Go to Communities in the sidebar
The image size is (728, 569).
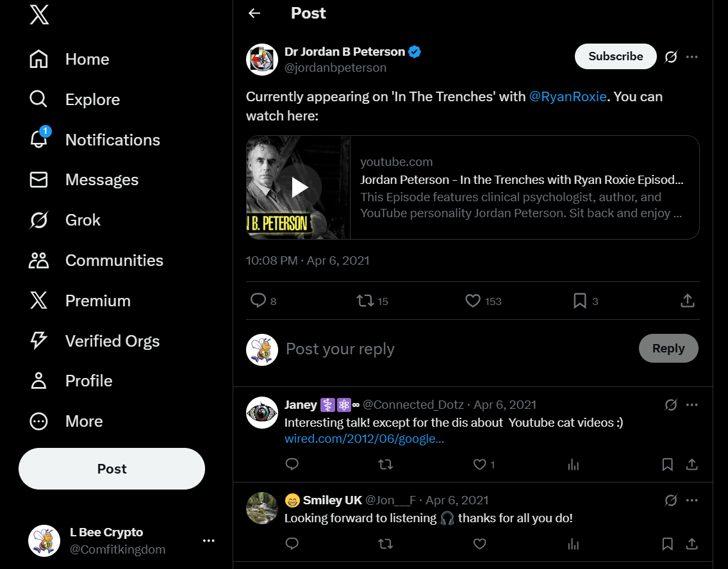(39, 260)
